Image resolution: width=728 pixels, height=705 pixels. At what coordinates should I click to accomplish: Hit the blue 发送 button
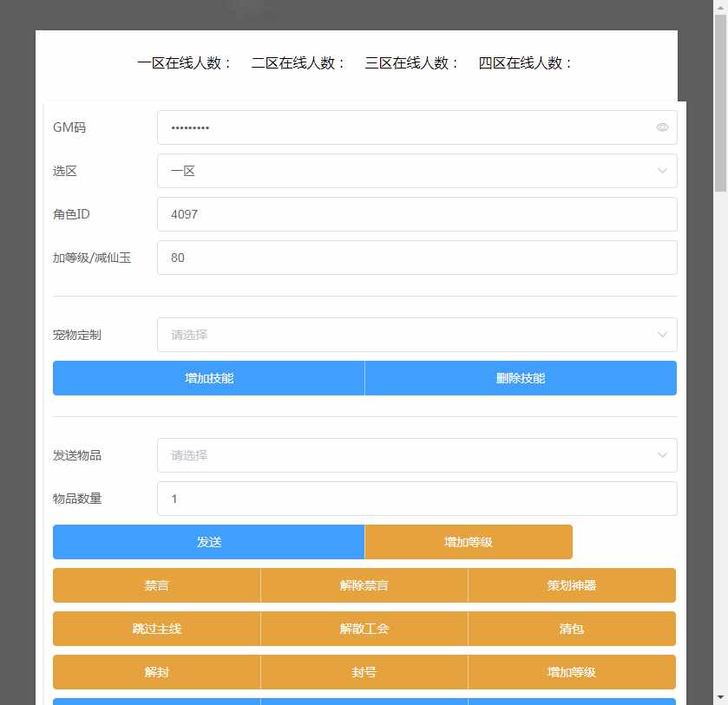209,542
